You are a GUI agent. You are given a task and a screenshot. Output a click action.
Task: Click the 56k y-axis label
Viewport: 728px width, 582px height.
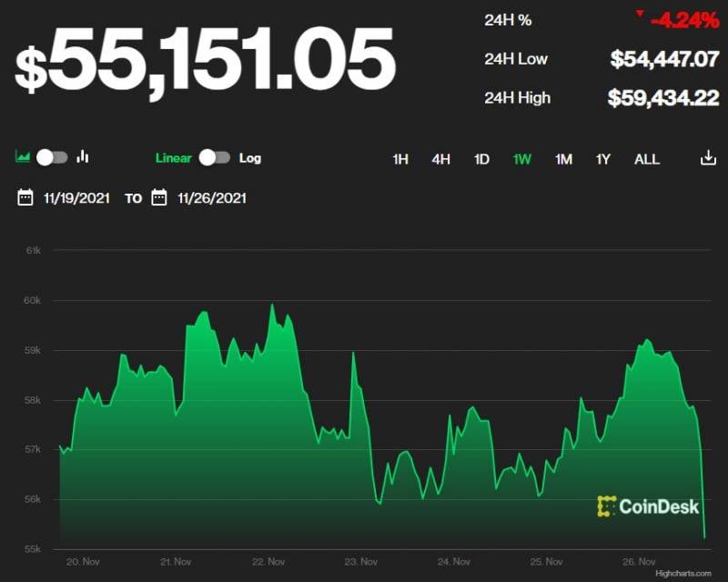[33, 499]
